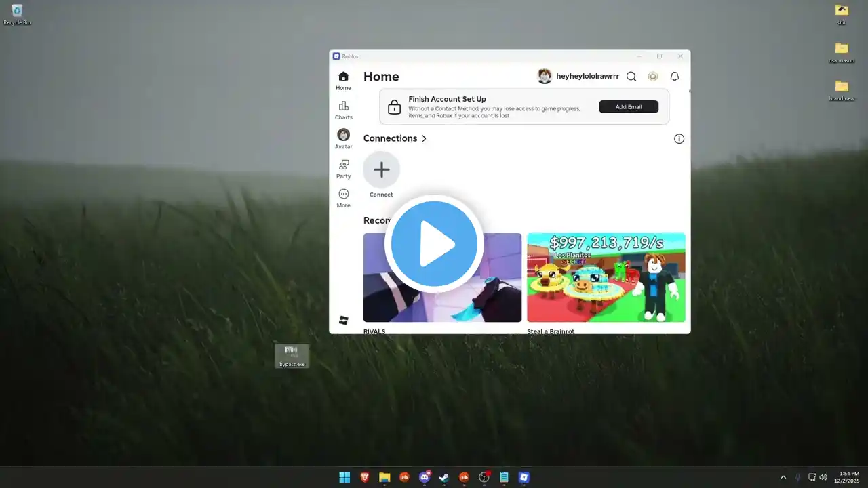Open the Robux balance icon
This screenshot has height=488, width=868.
click(653, 77)
